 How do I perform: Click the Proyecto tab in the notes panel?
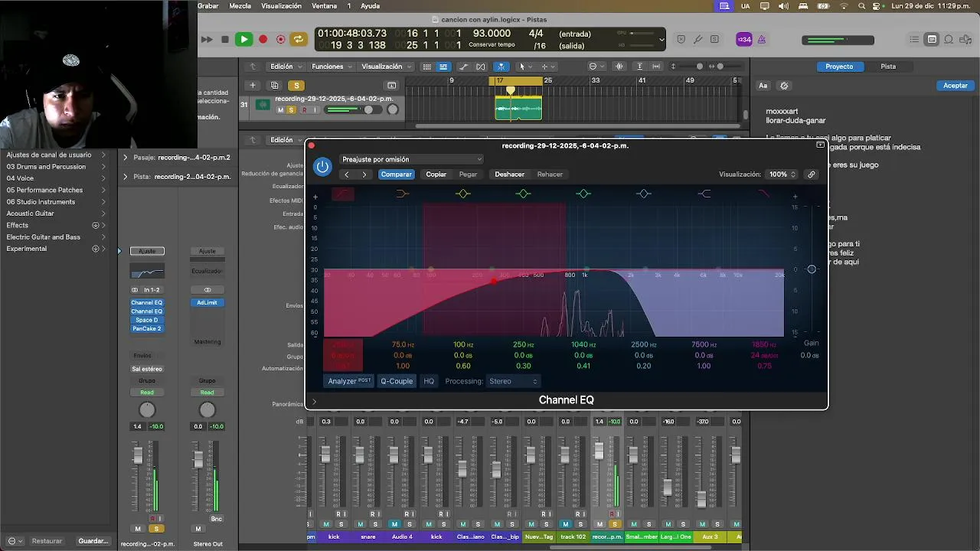(x=839, y=67)
